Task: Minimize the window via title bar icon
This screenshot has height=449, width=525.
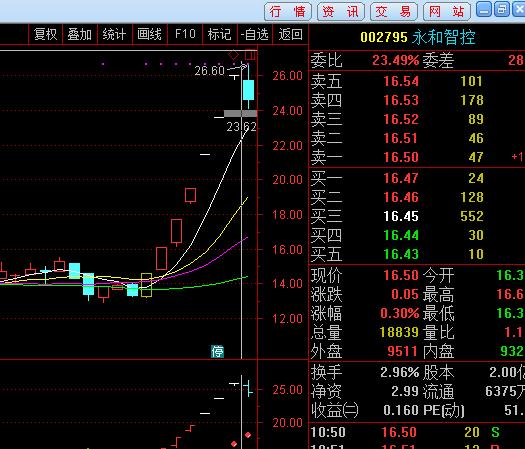Action: pos(484,9)
